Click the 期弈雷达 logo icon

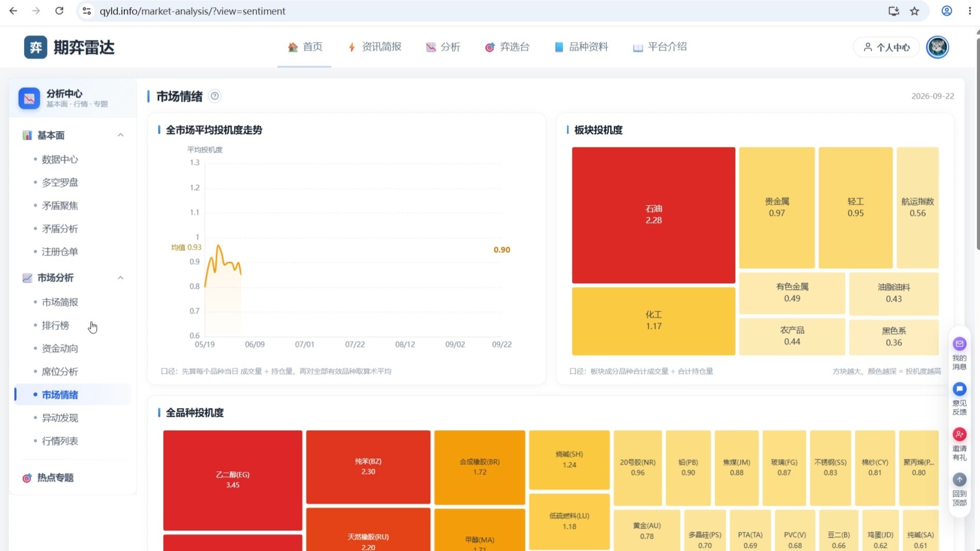(x=36, y=47)
